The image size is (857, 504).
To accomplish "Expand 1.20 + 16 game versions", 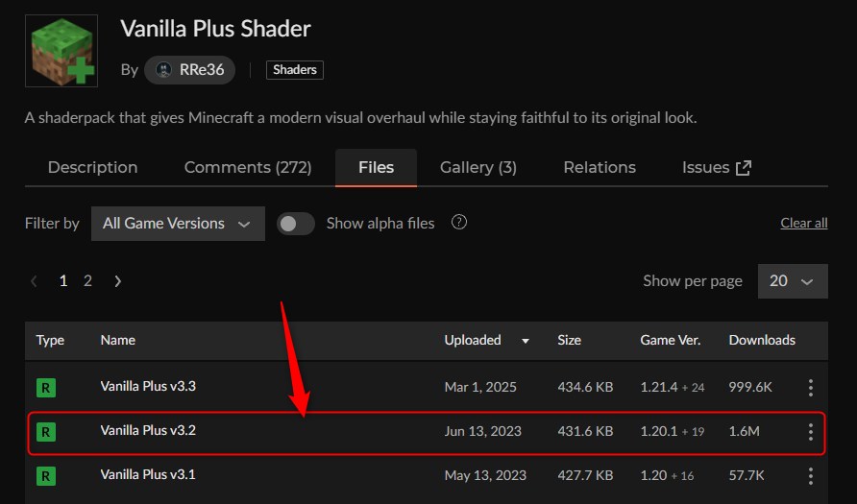I will (x=667, y=475).
